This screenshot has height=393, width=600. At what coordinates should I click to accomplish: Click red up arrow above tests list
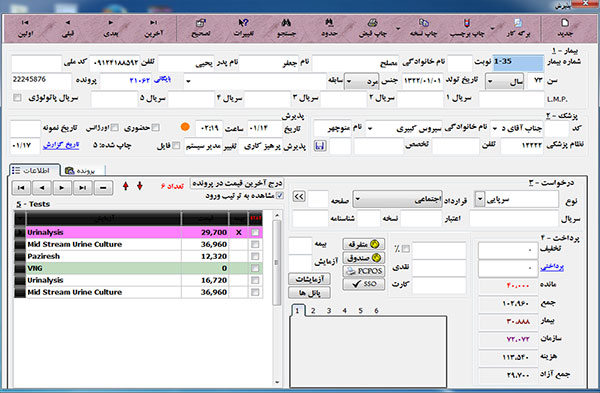coord(126,186)
